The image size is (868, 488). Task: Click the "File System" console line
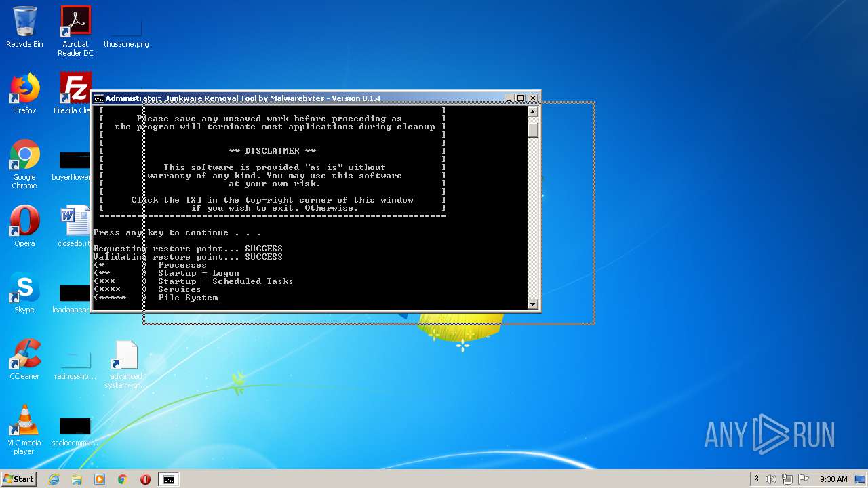coord(188,298)
